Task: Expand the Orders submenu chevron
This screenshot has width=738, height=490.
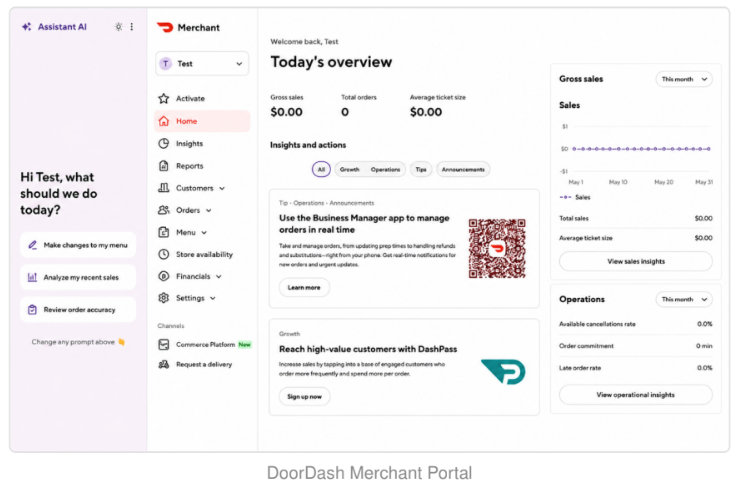Action: [209, 210]
